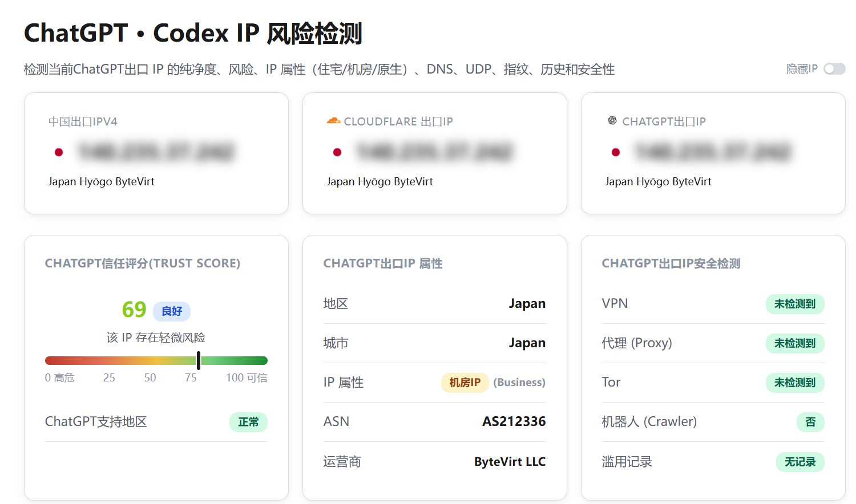Click the CHATGPT信任评分(TRUST SCORE) heading
This screenshot has width=856, height=504.
[x=143, y=263]
